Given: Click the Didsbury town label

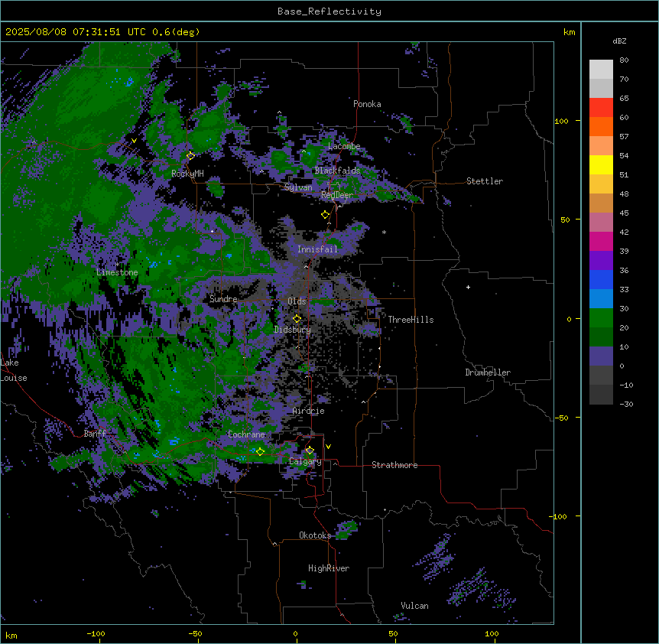Looking at the screenshot, I should coord(293,330).
